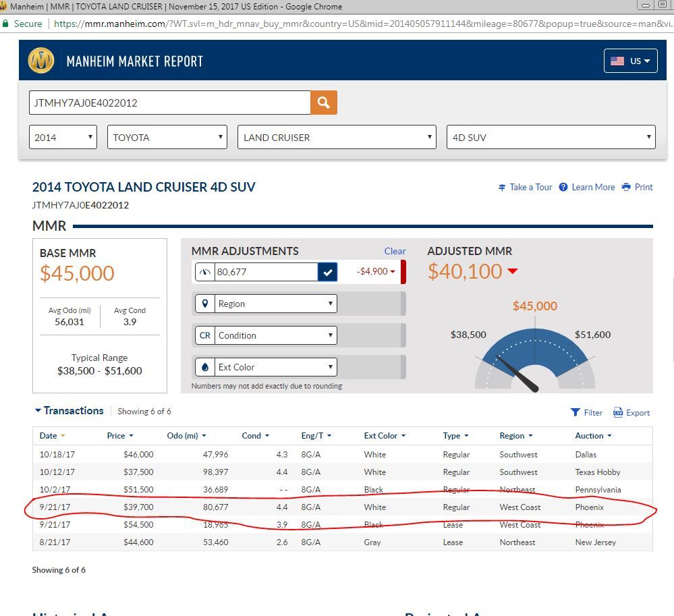Open the US country dropdown
The image size is (674, 616).
coord(631,61)
